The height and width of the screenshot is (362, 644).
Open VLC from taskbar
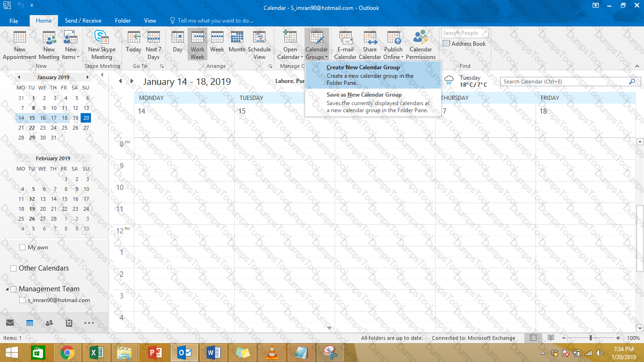click(x=272, y=353)
